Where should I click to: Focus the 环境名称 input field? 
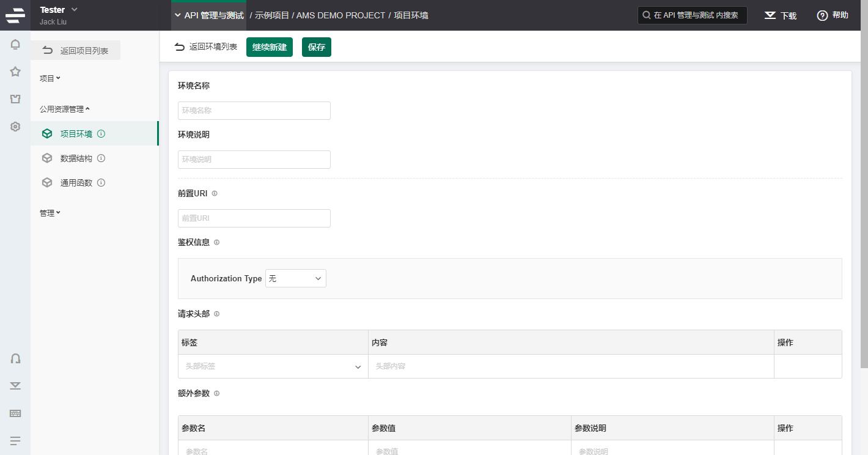tap(254, 111)
